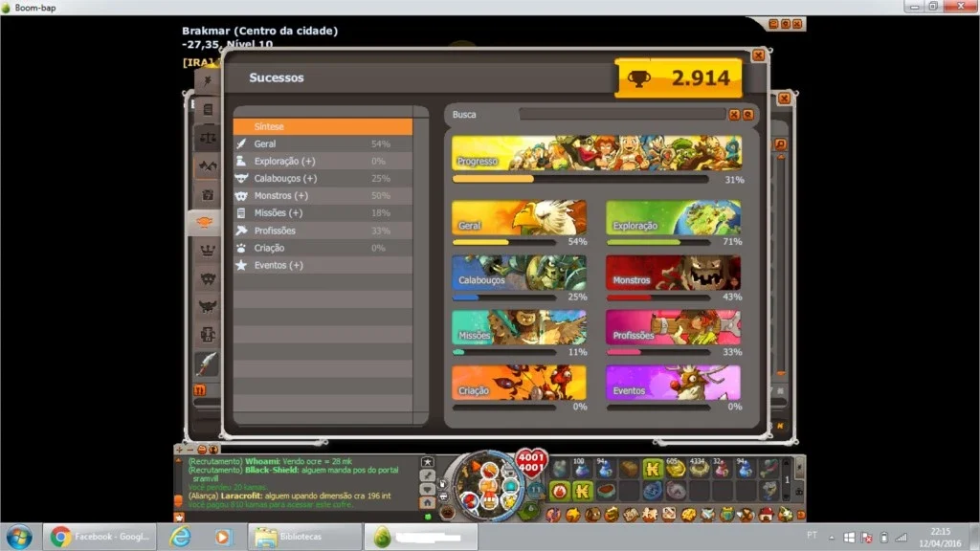Open the Bibliotecas taskbar item
Screen dimensions: 980x551
click(303, 537)
